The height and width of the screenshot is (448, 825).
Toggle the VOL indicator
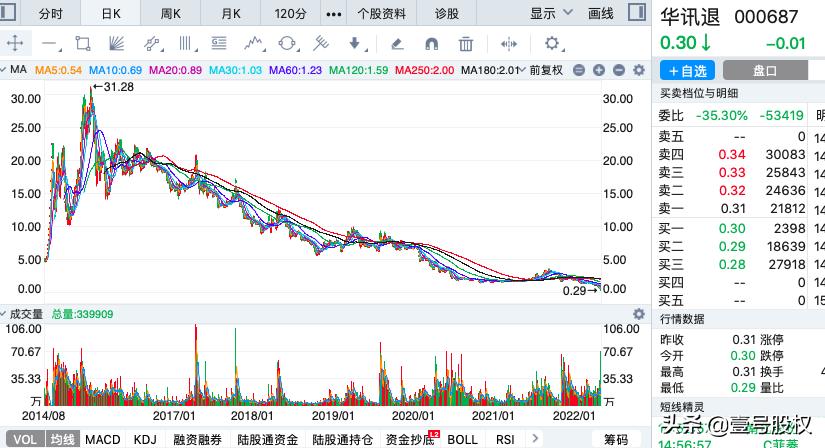(x=25, y=439)
